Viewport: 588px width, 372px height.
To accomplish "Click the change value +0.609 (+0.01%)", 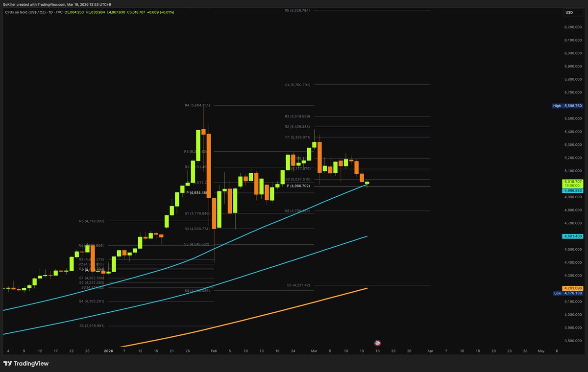I will (x=161, y=12).
